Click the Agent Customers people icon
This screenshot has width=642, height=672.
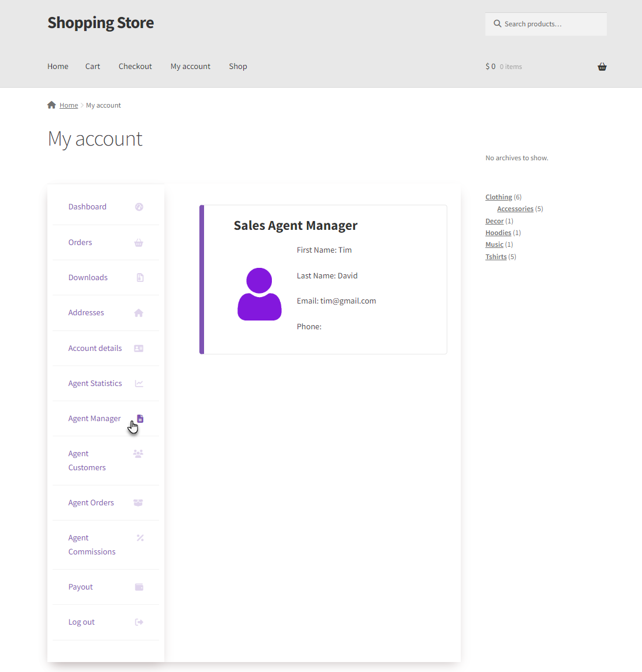click(138, 453)
